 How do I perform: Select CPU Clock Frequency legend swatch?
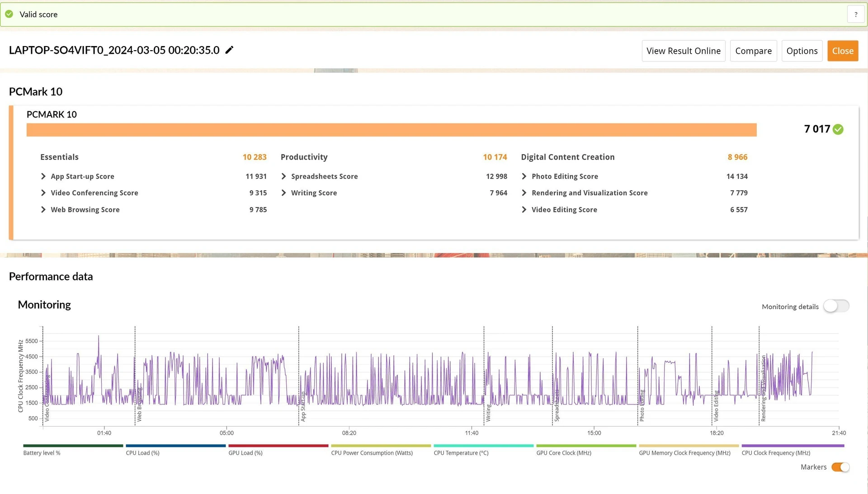point(793,446)
